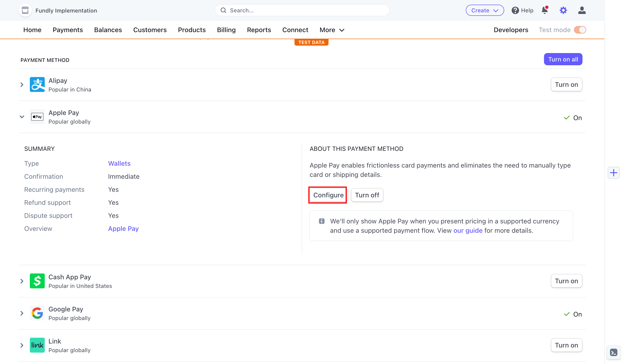Click the Google Pay logo icon
This screenshot has height=364, width=623.
click(37, 313)
